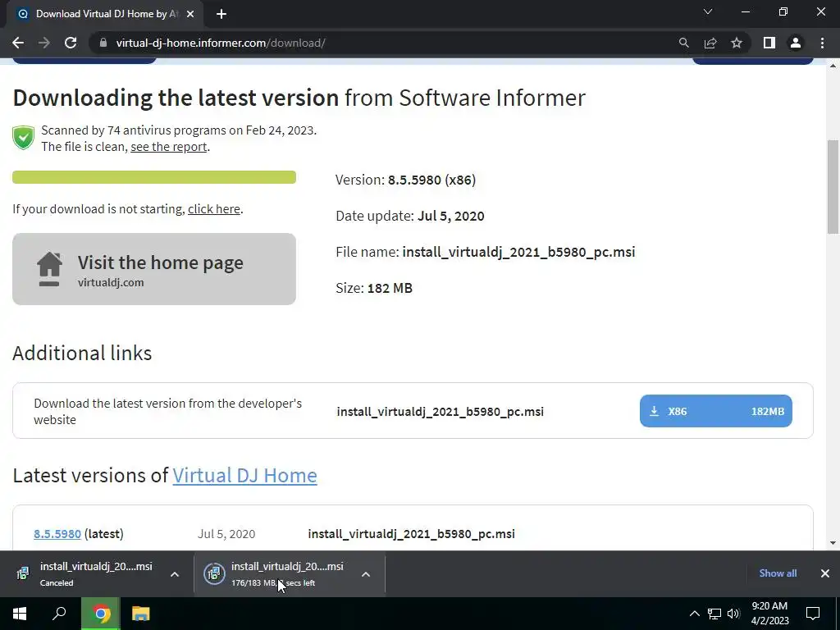Click 'Jul 5, 2020' in latest versions row
The height and width of the screenshot is (630, 840).
point(226,534)
